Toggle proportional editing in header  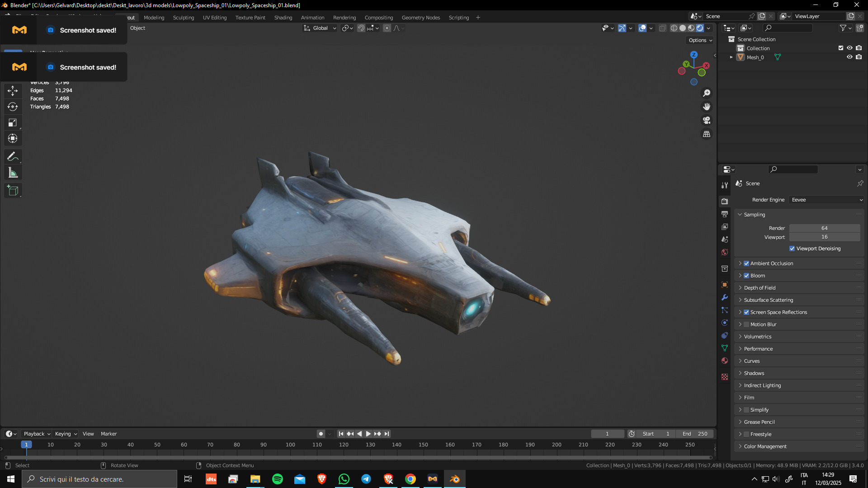(x=387, y=28)
